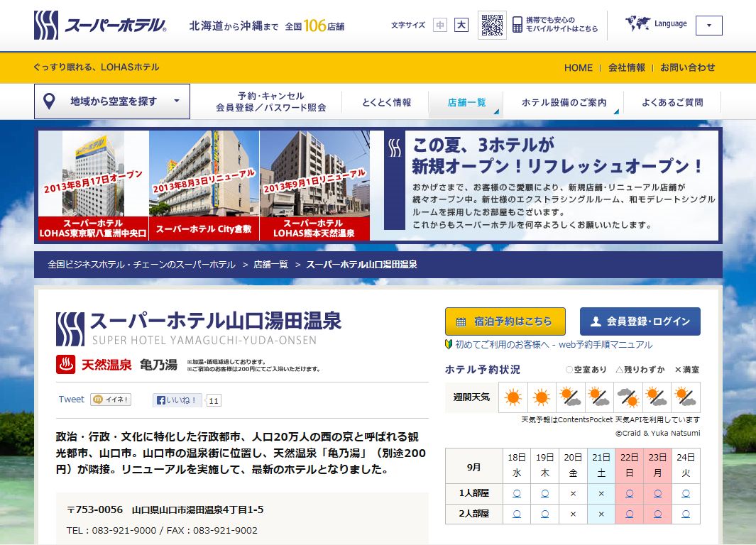Image resolution: width=756 pixels, height=545 pixels.
Task: Open ホテル設備のご案内 menu item
Action: pyautogui.click(x=564, y=102)
